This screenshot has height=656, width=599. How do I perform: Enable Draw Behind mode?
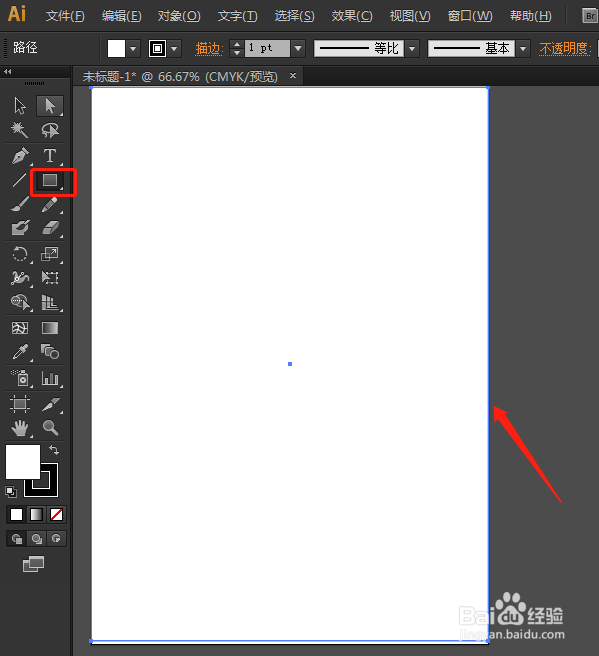pyautogui.click(x=37, y=539)
